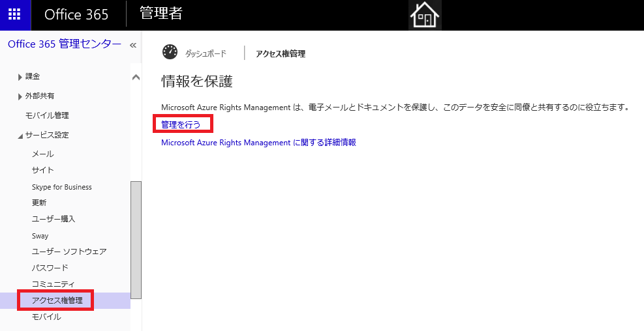Expand the 課金 tree section
Image resolution: width=644 pixels, height=331 pixels.
click(20, 77)
